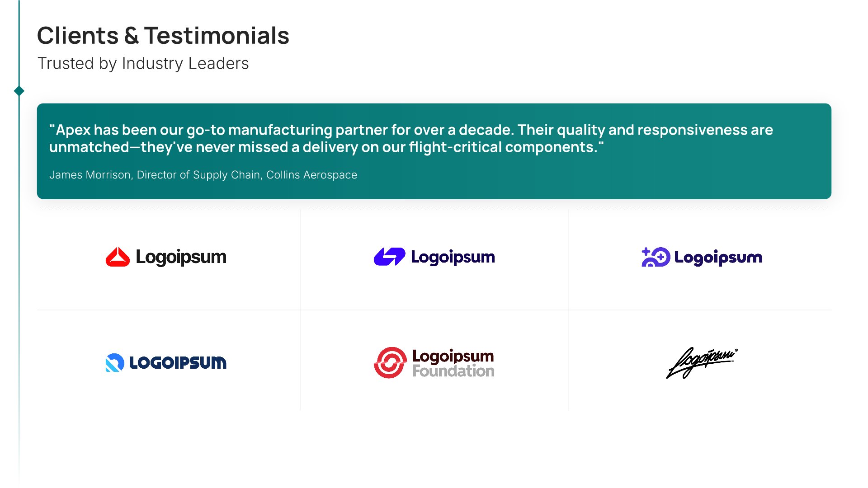
Task: Click the blue lightning-bolt Logoipsum icon
Action: (389, 257)
